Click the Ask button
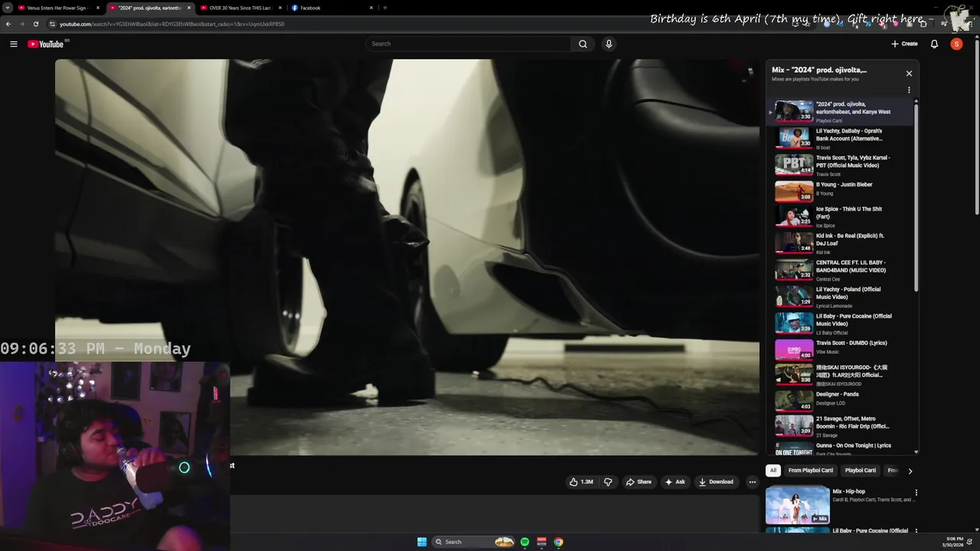The height and width of the screenshot is (551, 980). (675, 482)
